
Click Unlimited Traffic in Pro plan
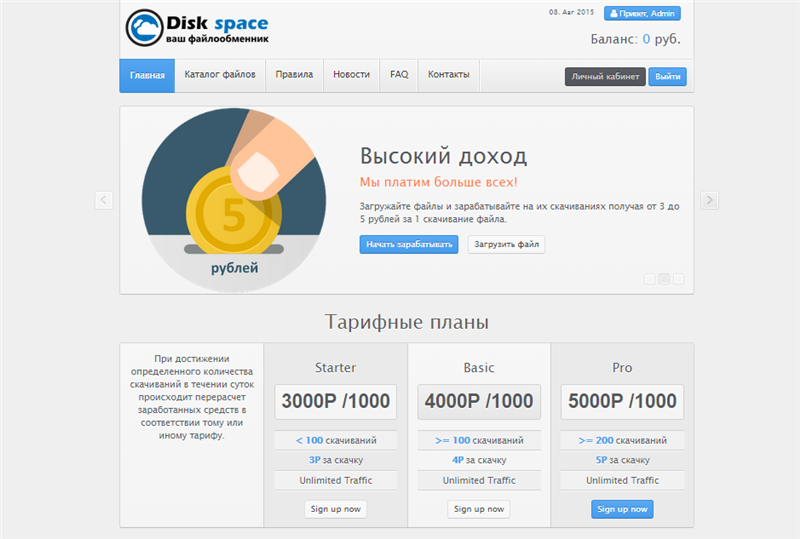click(622, 481)
